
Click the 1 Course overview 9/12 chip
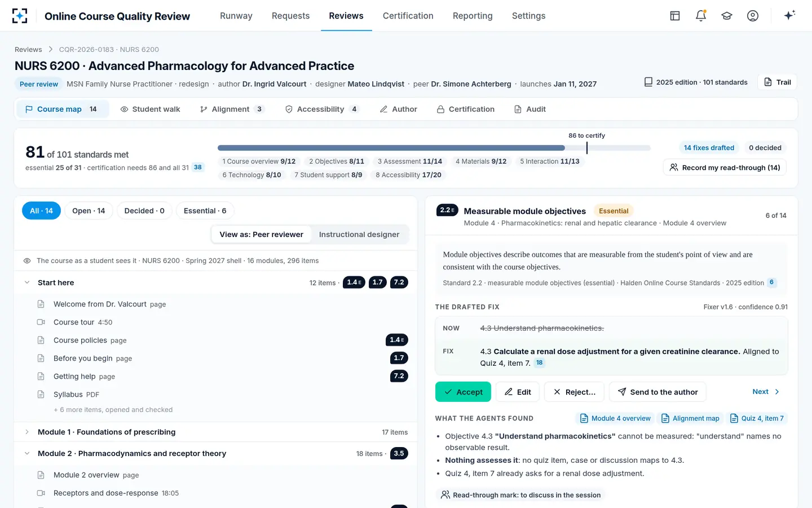(259, 161)
